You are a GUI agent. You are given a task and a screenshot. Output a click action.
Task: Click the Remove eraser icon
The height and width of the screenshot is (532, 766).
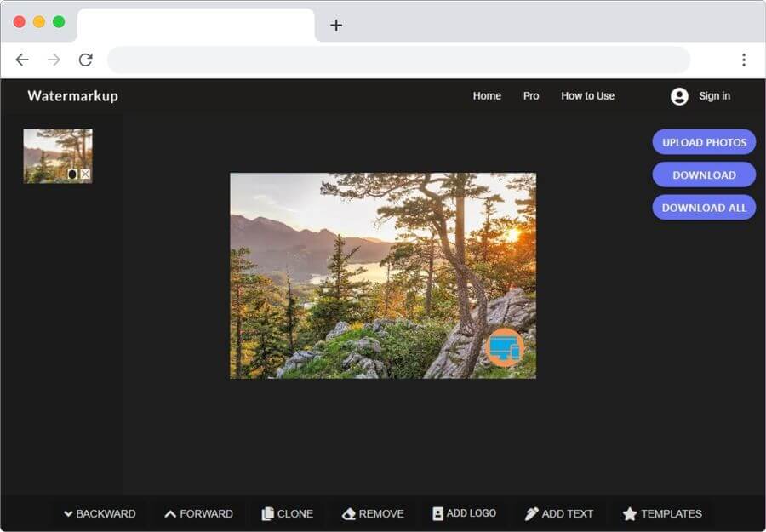348,514
